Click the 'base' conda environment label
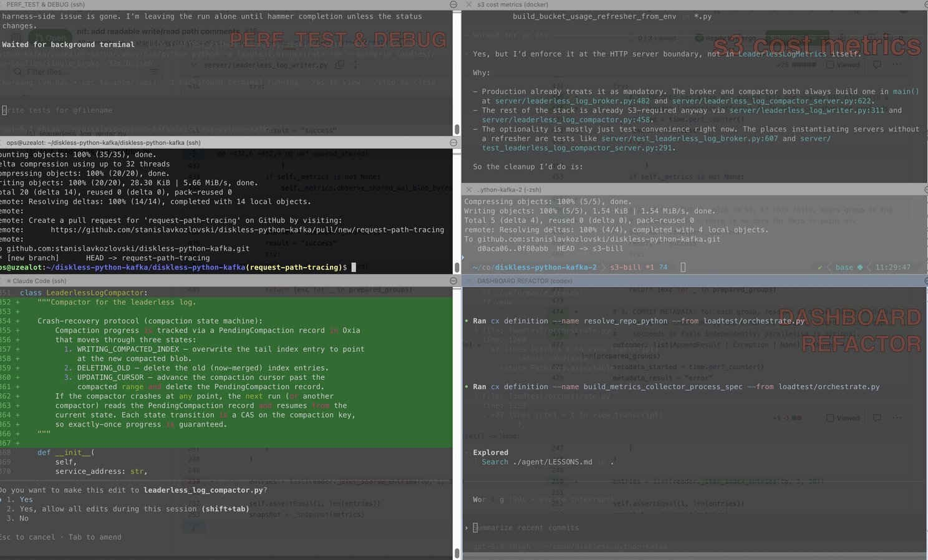 click(844, 268)
